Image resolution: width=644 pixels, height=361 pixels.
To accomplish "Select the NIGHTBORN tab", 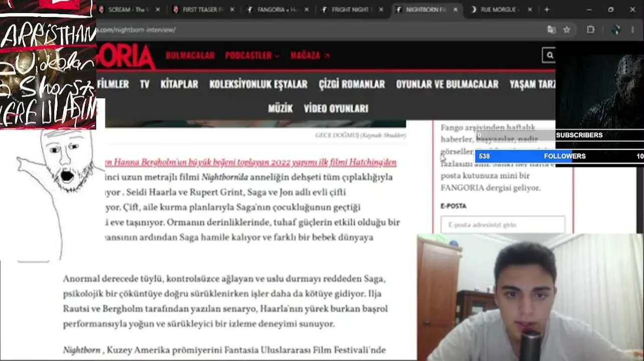I will (x=426, y=10).
